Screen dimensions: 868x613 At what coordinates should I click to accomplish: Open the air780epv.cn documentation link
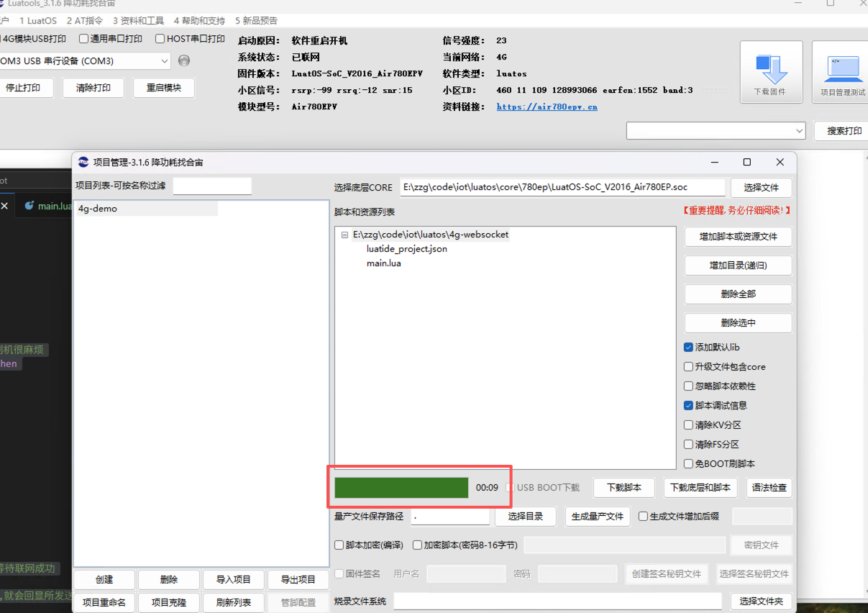pyautogui.click(x=547, y=106)
